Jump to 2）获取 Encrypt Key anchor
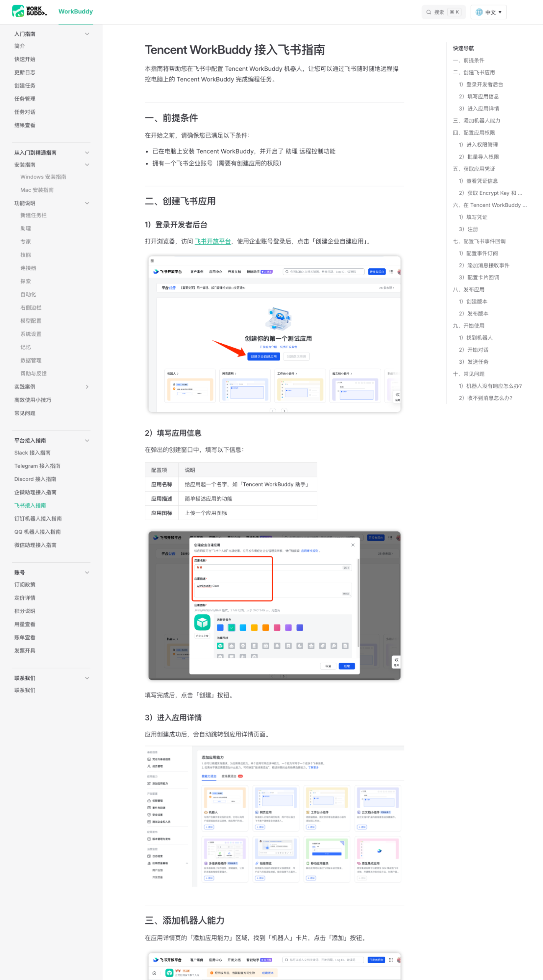Image resolution: width=543 pixels, height=980 pixels. (491, 193)
